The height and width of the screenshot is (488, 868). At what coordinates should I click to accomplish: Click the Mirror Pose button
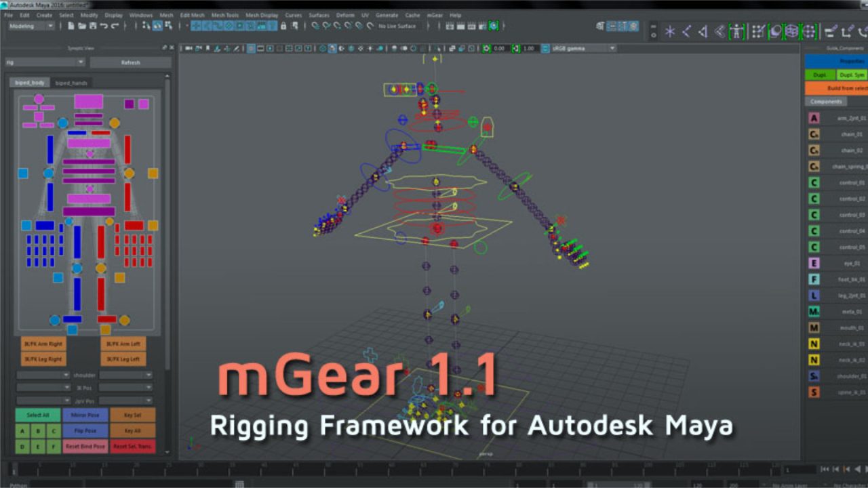click(x=85, y=415)
